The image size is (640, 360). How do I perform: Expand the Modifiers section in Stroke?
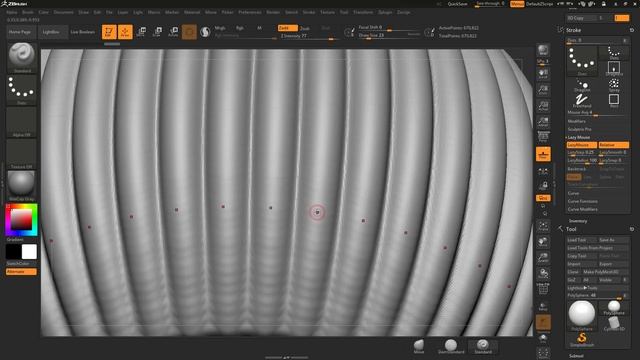pos(576,121)
